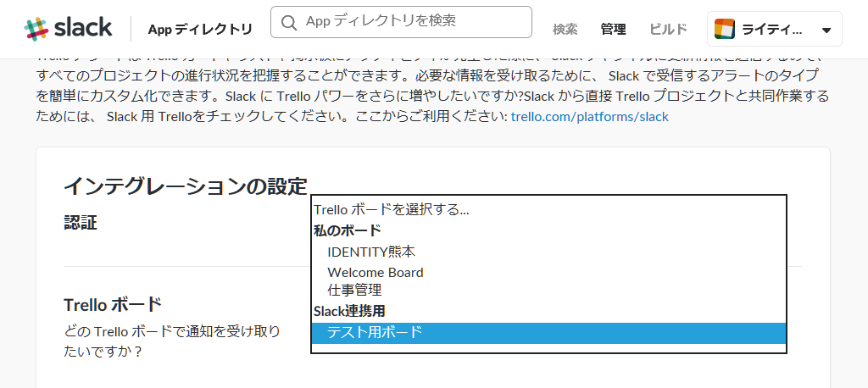Viewport: 868px width, 388px height.
Task: Click the workspace avatar icon
Action: (x=724, y=29)
